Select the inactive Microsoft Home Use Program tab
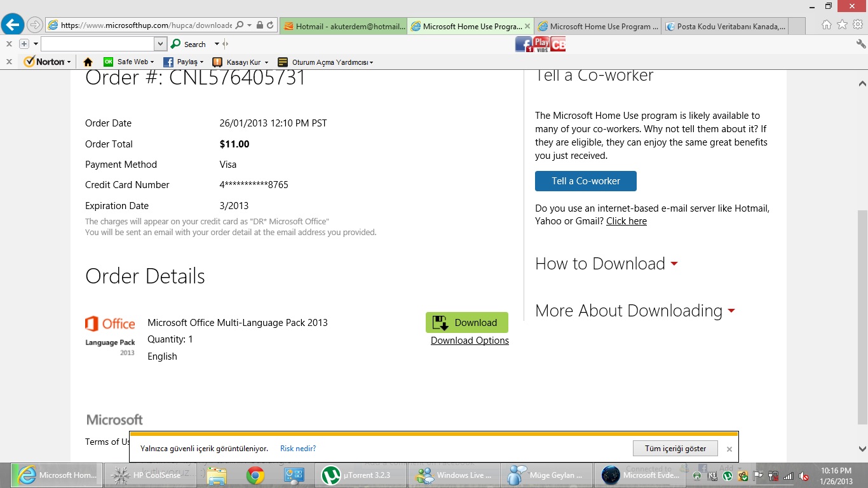 597,26
